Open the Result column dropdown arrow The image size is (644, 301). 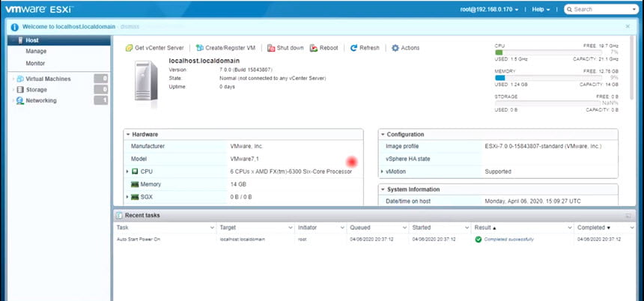click(x=570, y=228)
